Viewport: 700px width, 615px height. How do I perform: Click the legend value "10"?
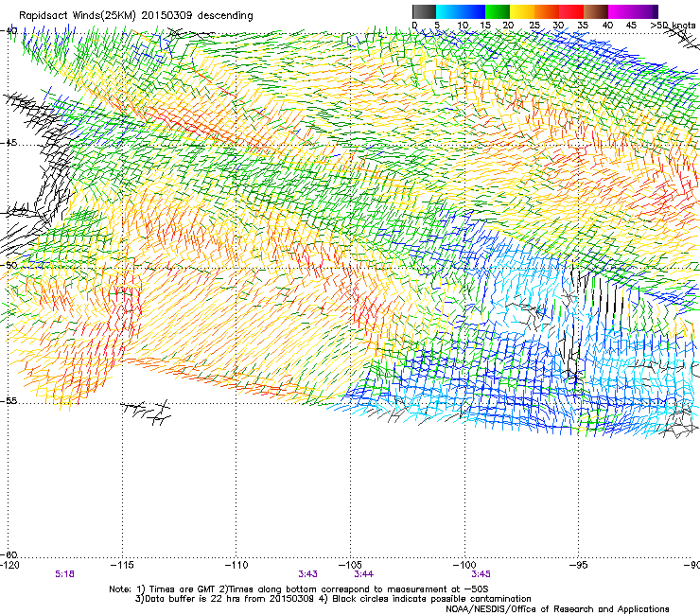point(463,26)
